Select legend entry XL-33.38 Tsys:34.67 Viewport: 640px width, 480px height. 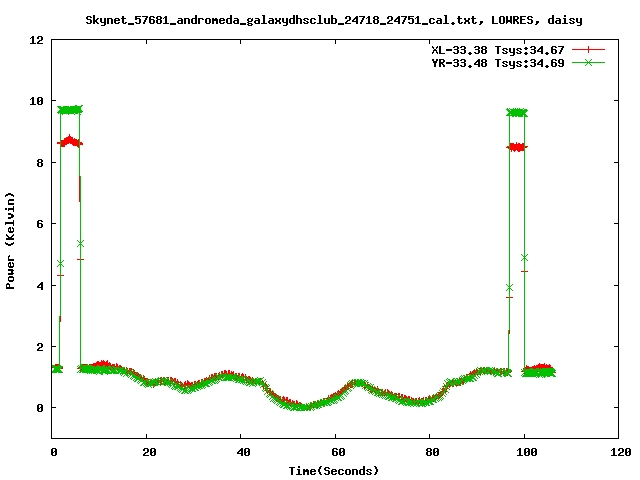pyautogui.click(x=498, y=50)
